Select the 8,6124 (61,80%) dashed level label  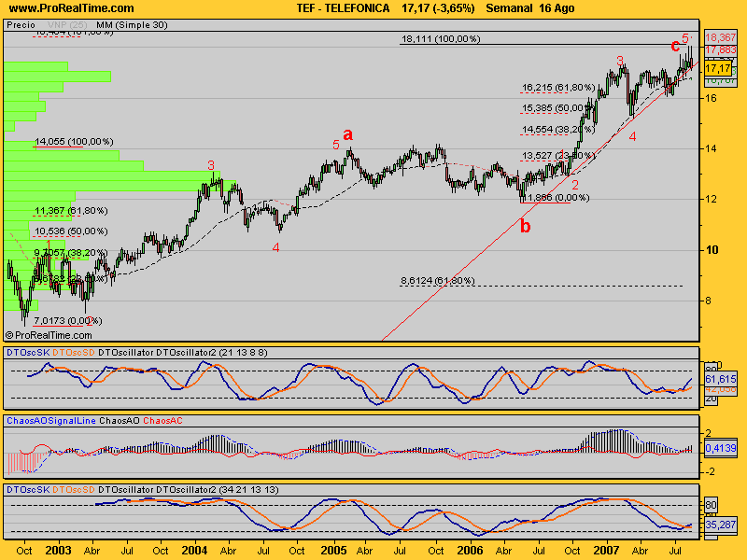click(438, 281)
